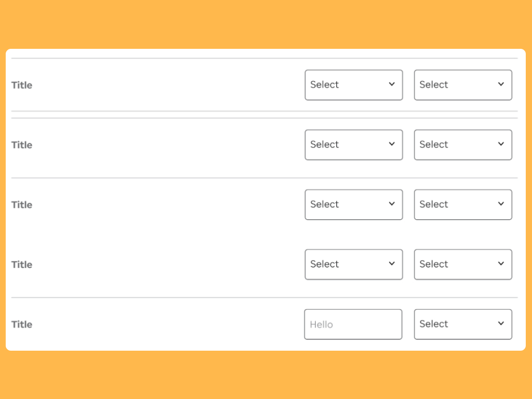Open the second Select dropdown in the top row
Screen dimensions: 532x399
coord(462,85)
